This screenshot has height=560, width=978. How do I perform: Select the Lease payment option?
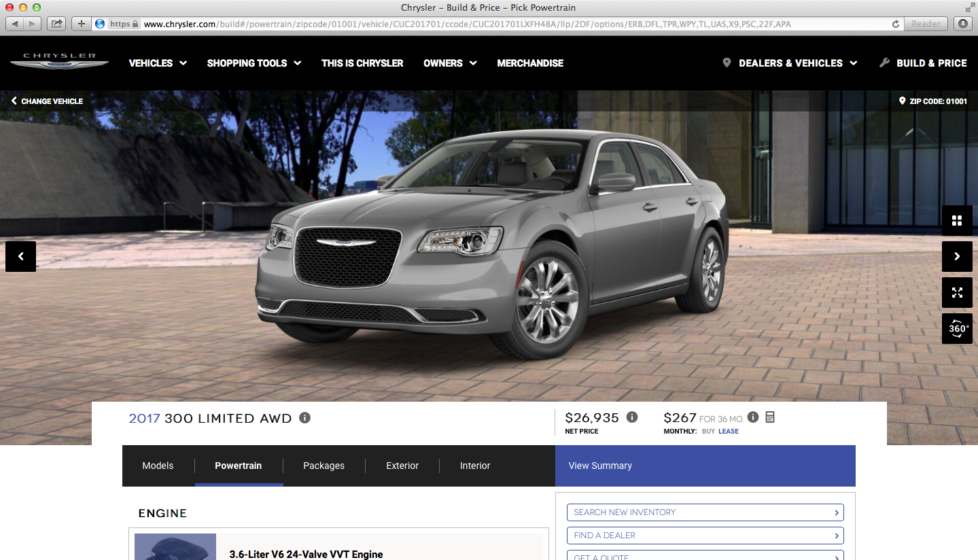[729, 431]
